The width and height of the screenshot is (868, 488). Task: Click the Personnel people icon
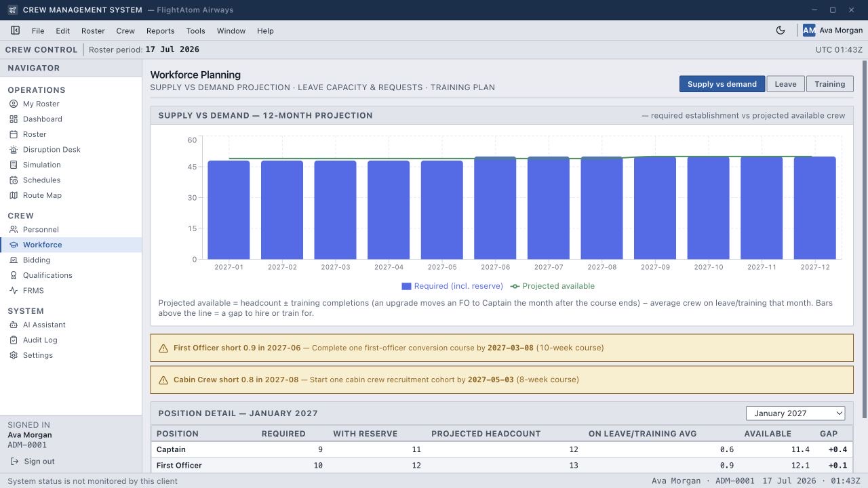coord(14,230)
